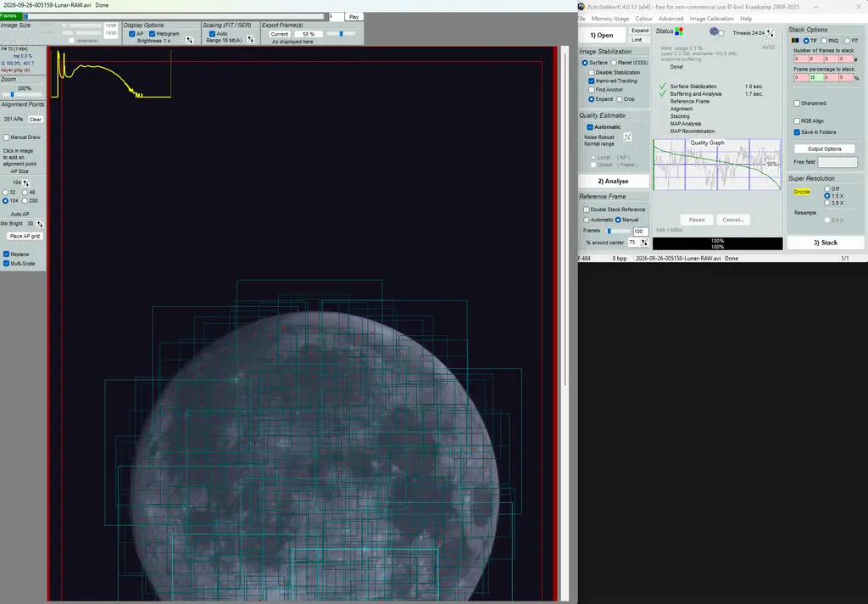The image size is (868, 604).
Task: Choose FIT output format
Action: (847, 41)
